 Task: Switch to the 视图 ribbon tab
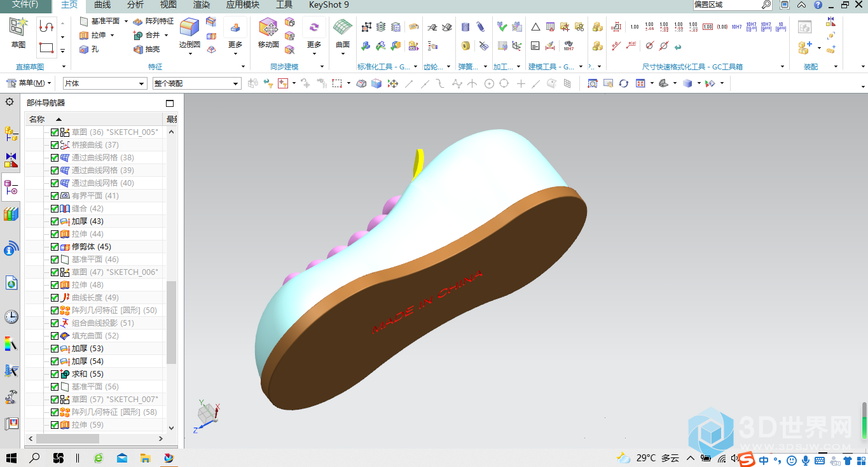169,5
